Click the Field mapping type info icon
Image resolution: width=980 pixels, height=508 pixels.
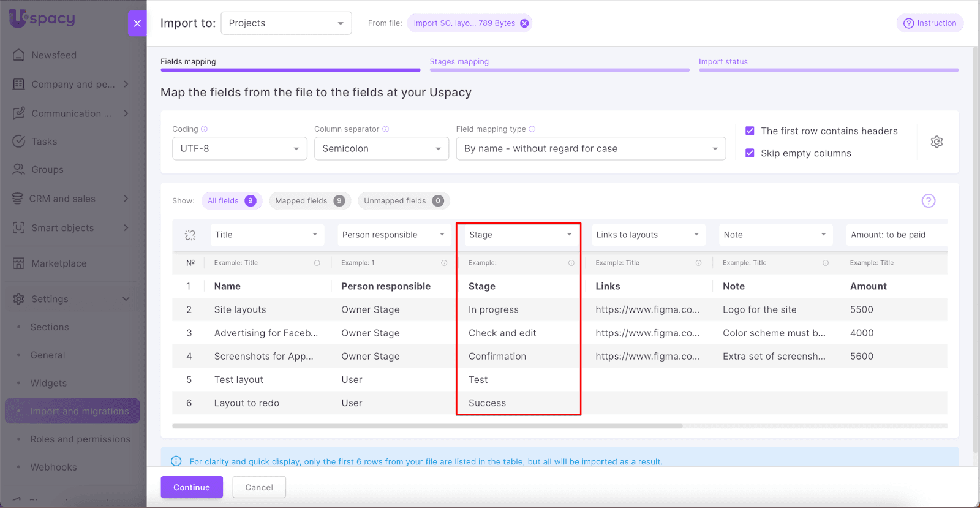(x=532, y=129)
